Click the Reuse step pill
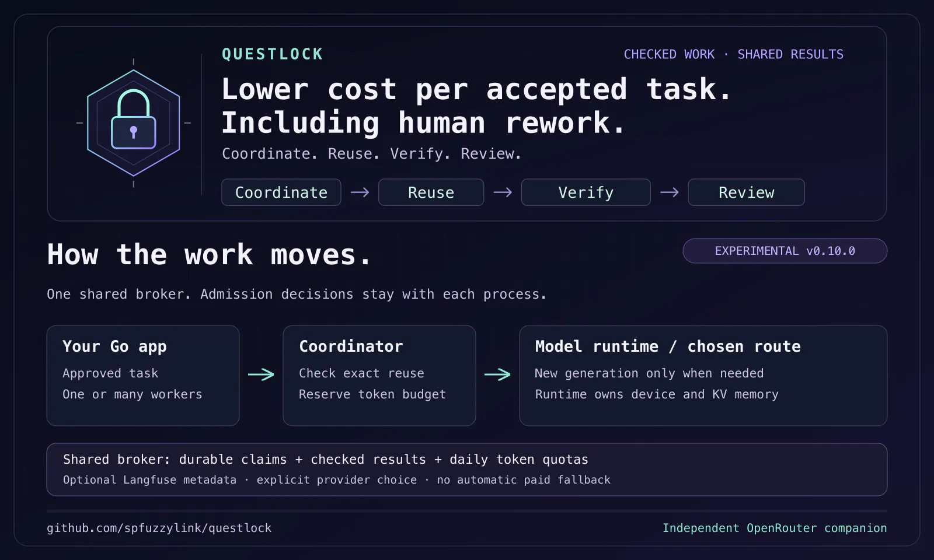934x560 pixels. pos(431,192)
